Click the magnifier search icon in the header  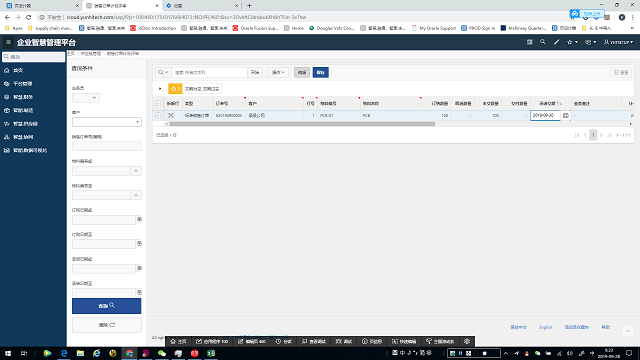(x=542, y=42)
